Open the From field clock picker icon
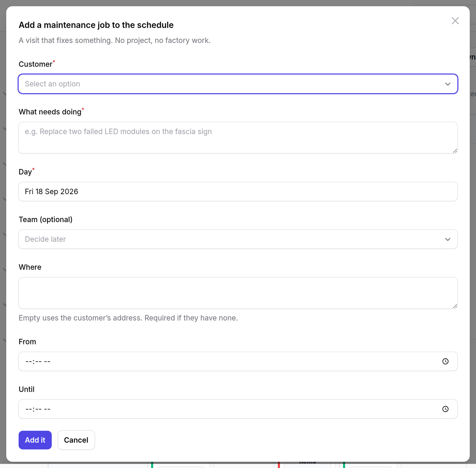 [x=445, y=361]
